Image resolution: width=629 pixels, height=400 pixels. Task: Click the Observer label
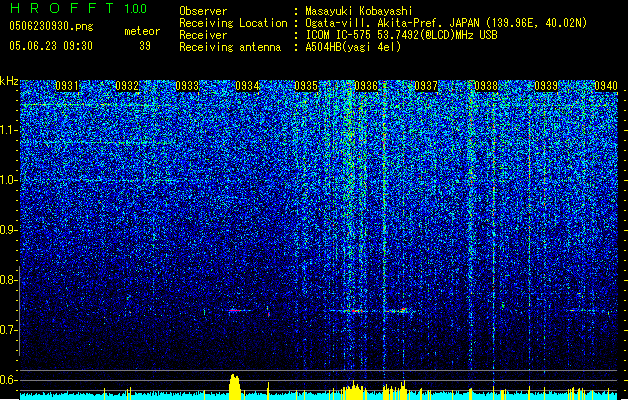pyautogui.click(x=203, y=11)
